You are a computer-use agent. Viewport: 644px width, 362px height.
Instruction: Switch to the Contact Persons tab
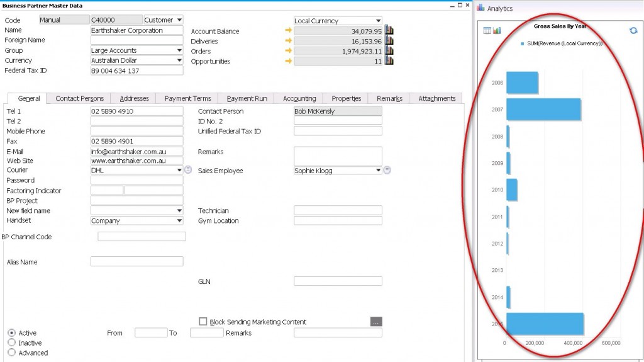coord(79,98)
